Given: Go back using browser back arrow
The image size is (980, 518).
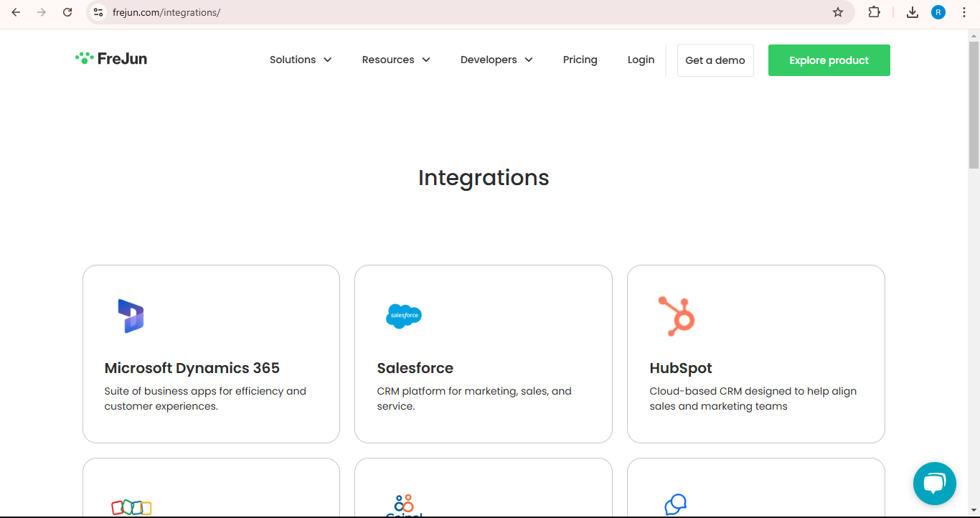Looking at the screenshot, I should pos(16,12).
